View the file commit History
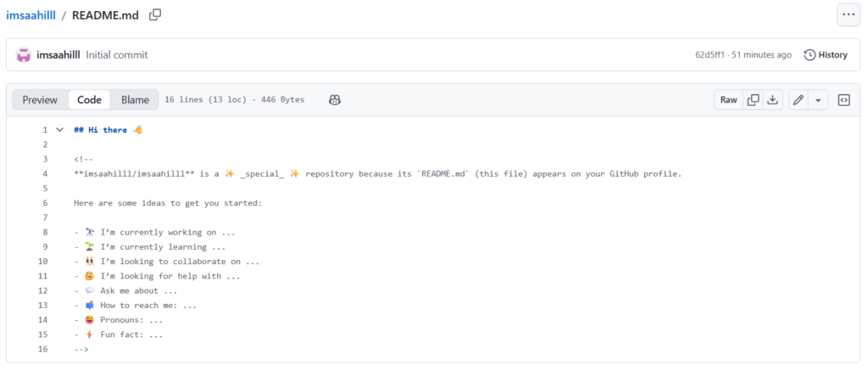The height and width of the screenshot is (370, 868). (x=825, y=55)
